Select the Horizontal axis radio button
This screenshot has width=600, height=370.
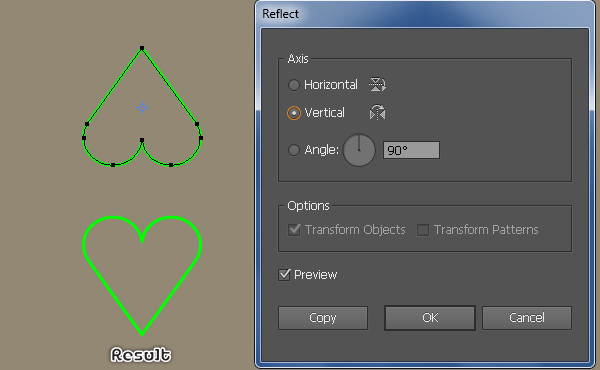point(293,85)
